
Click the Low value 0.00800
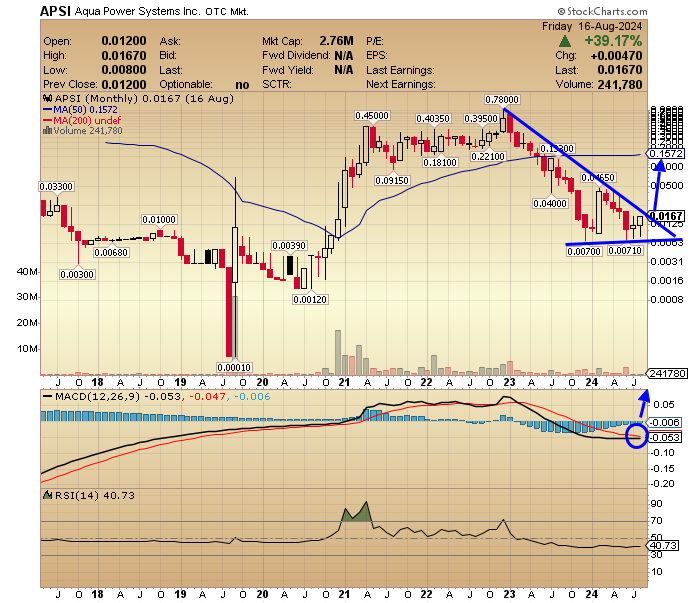point(124,70)
